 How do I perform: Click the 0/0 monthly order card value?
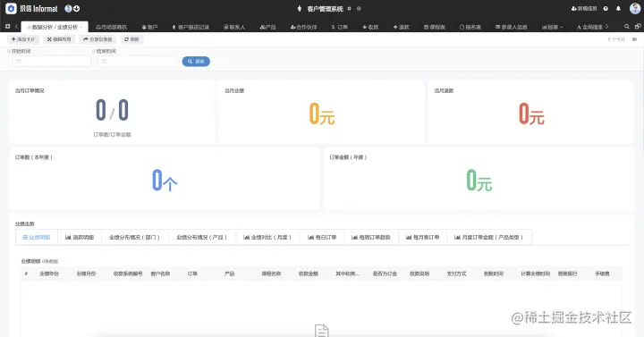(x=112, y=110)
